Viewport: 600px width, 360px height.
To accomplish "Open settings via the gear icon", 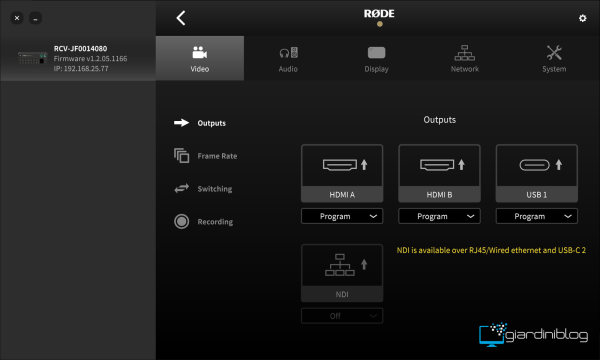I will point(582,18).
